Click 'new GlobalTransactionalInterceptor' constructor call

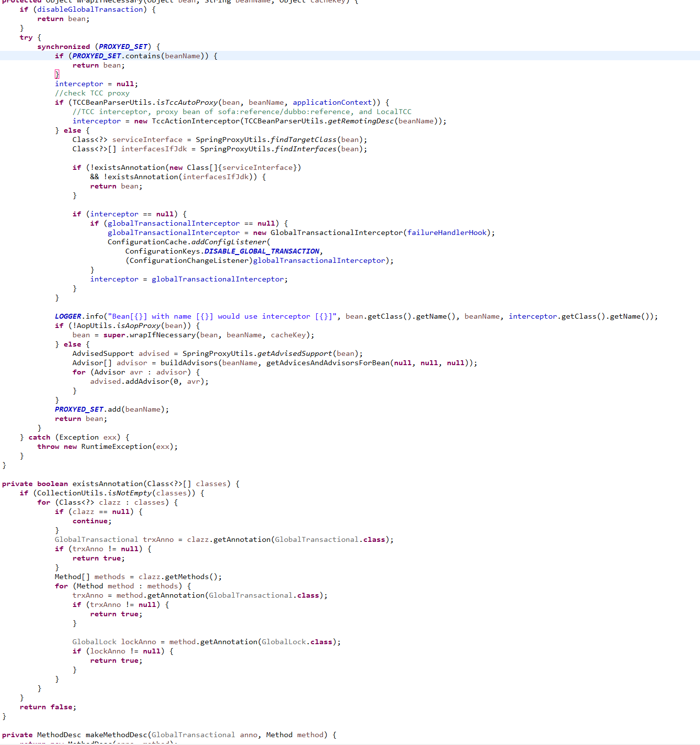(328, 233)
